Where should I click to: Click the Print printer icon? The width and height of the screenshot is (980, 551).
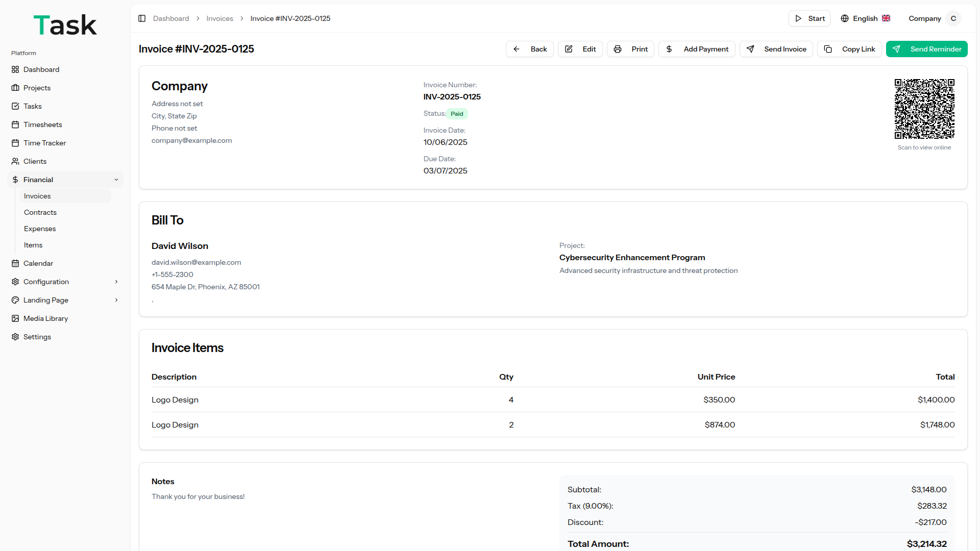(x=618, y=49)
